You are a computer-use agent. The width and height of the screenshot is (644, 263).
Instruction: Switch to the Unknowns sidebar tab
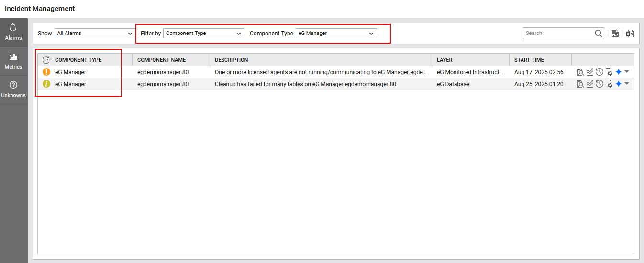13,90
